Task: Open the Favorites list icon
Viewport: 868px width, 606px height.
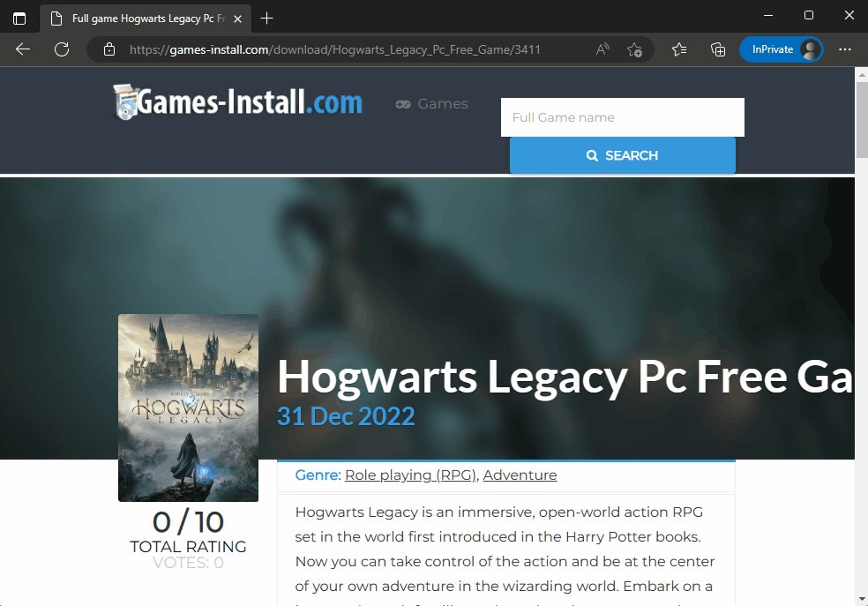Action: 678,49
